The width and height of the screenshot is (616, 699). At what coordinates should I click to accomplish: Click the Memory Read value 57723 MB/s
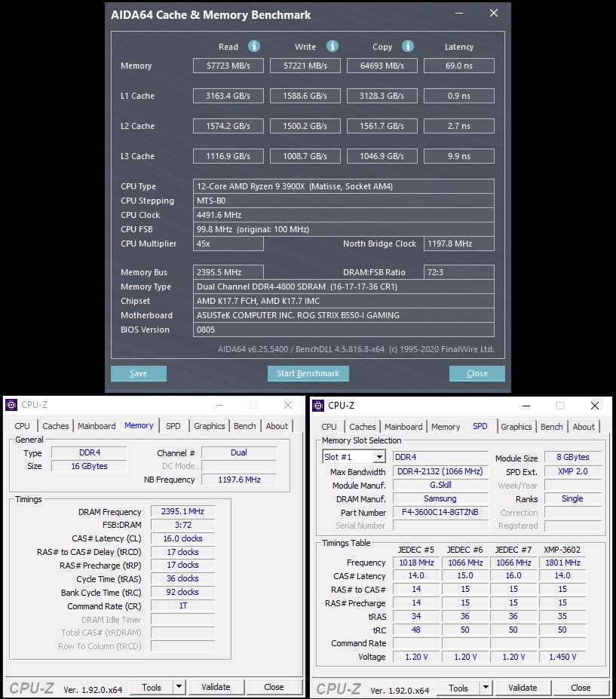point(228,66)
